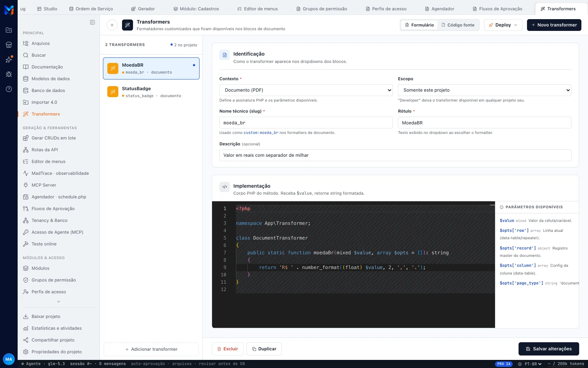The image size is (588, 368).
Task: Click the app logo at top left
Action: [x=9, y=10]
